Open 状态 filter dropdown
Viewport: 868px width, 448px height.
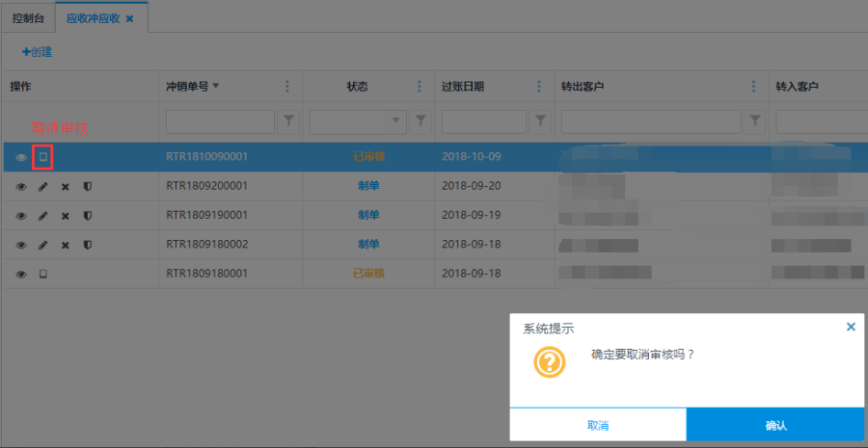coord(394,121)
